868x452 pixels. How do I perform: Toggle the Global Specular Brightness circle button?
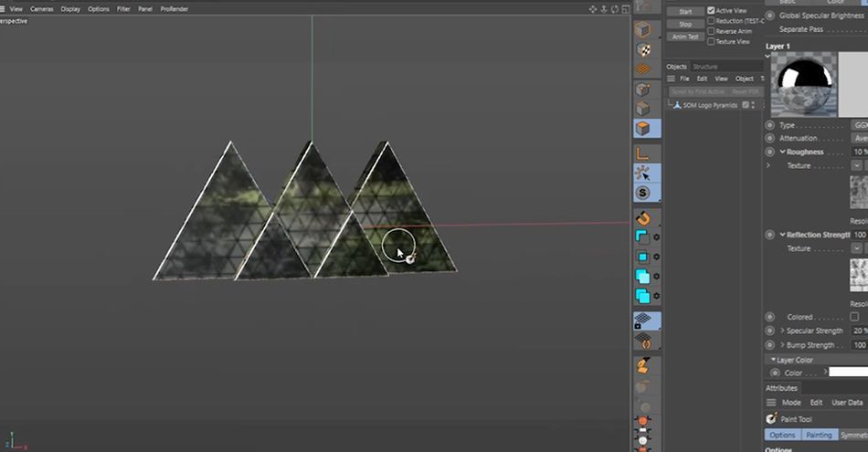click(x=769, y=16)
